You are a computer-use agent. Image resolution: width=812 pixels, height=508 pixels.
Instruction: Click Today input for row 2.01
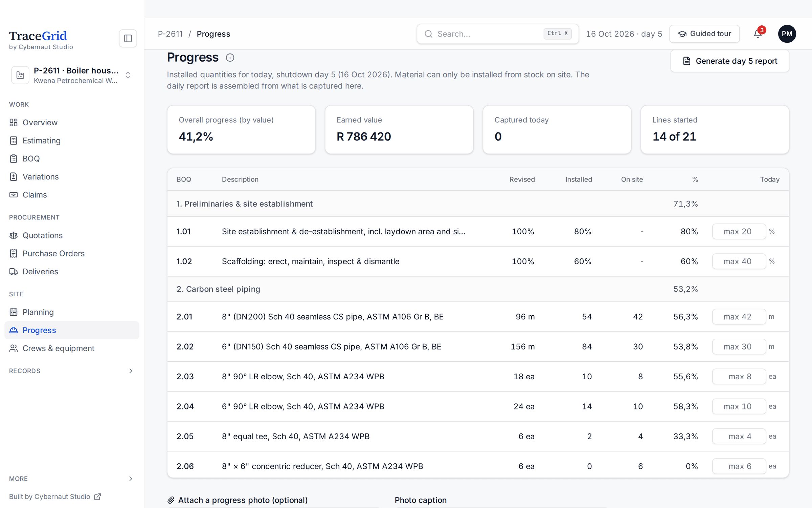pos(739,317)
